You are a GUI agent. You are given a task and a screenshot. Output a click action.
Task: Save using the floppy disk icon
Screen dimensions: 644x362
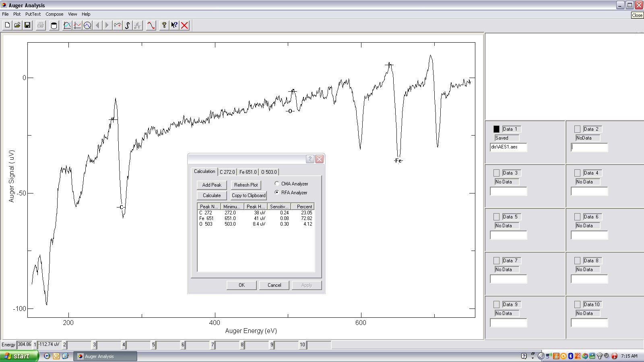tap(27, 25)
